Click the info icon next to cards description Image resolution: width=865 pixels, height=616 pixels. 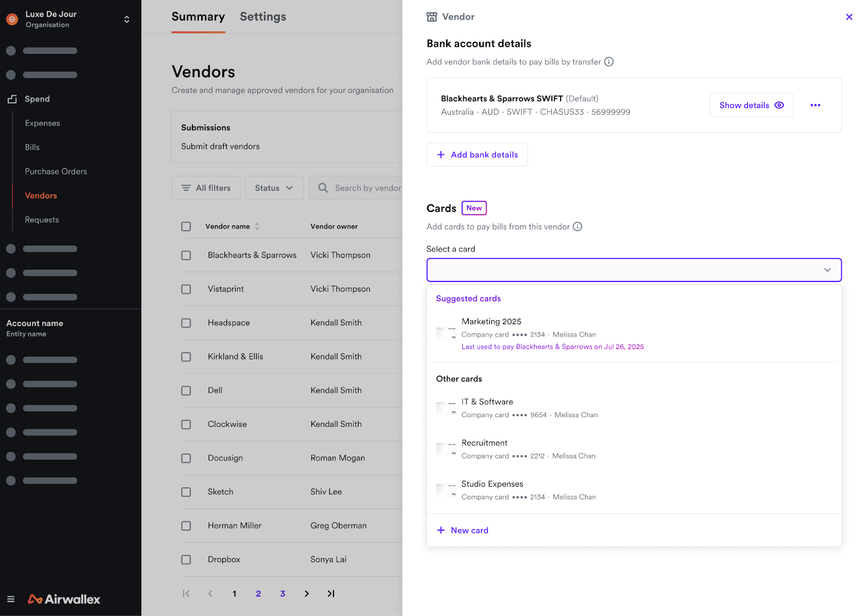(577, 226)
